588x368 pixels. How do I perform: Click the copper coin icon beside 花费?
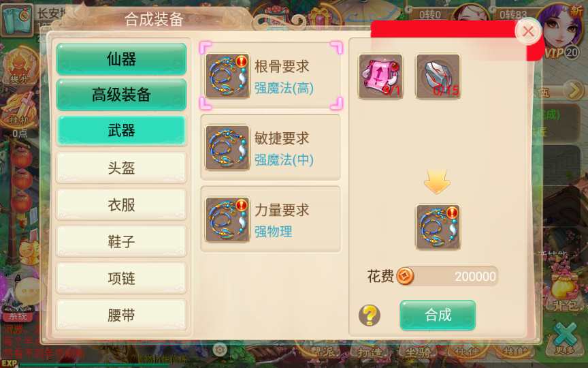click(x=406, y=276)
